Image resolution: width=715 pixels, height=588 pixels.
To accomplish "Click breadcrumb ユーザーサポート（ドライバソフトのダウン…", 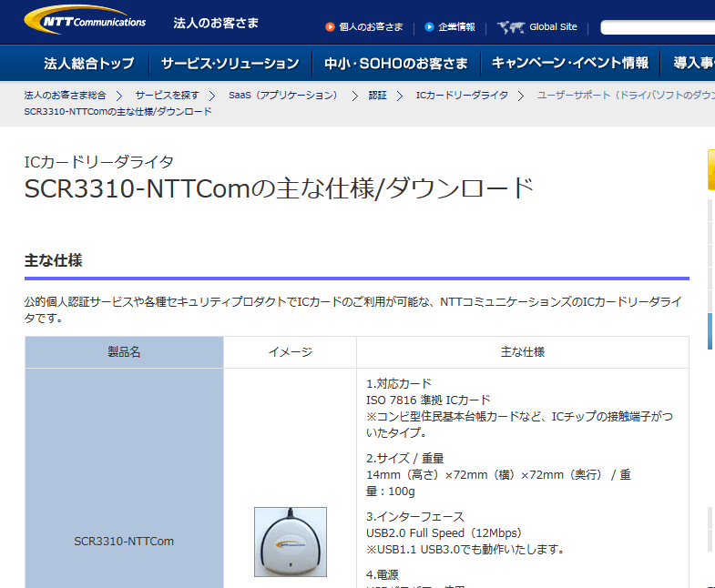I will click(626, 96).
